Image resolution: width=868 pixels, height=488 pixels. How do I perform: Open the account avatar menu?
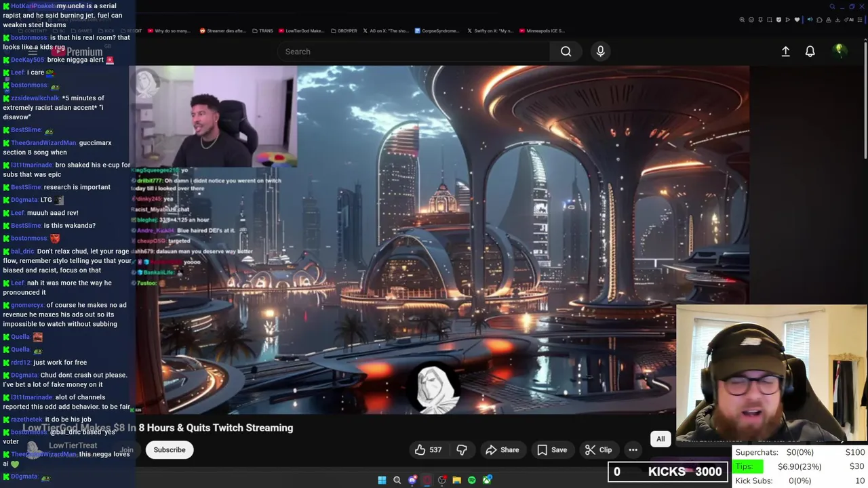839,51
